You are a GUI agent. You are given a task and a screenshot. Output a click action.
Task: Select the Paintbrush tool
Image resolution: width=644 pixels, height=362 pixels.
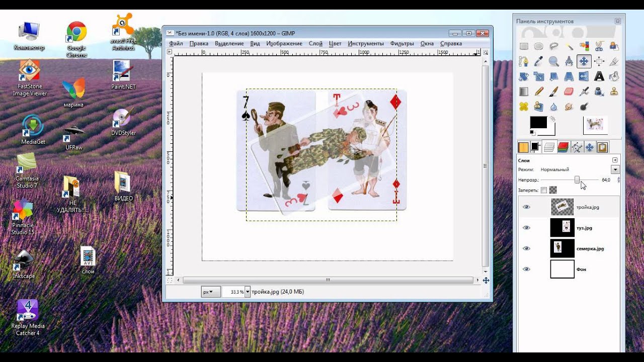[x=554, y=92]
